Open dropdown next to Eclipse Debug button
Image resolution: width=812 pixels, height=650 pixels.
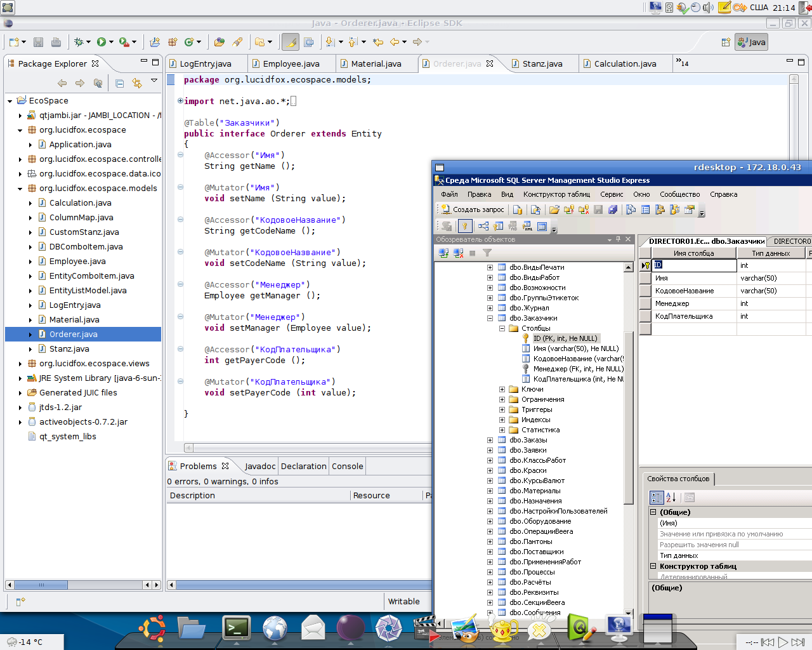pos(88,42)
